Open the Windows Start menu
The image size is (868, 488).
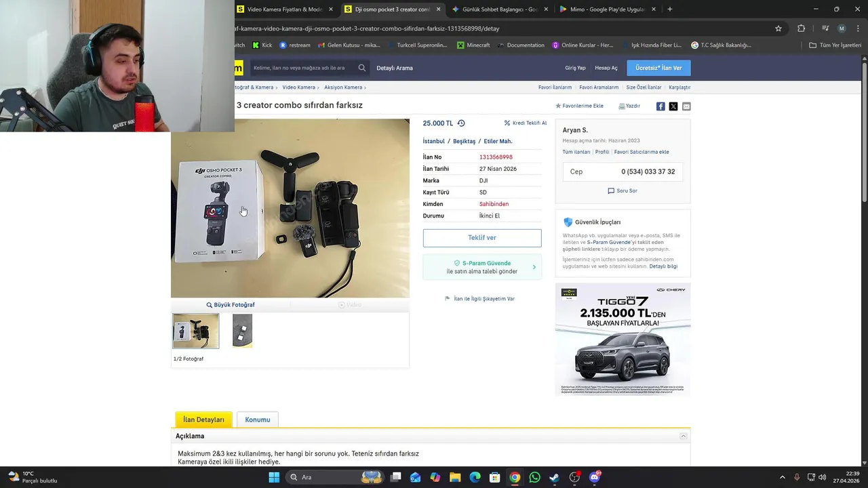[x=274, y=477]
